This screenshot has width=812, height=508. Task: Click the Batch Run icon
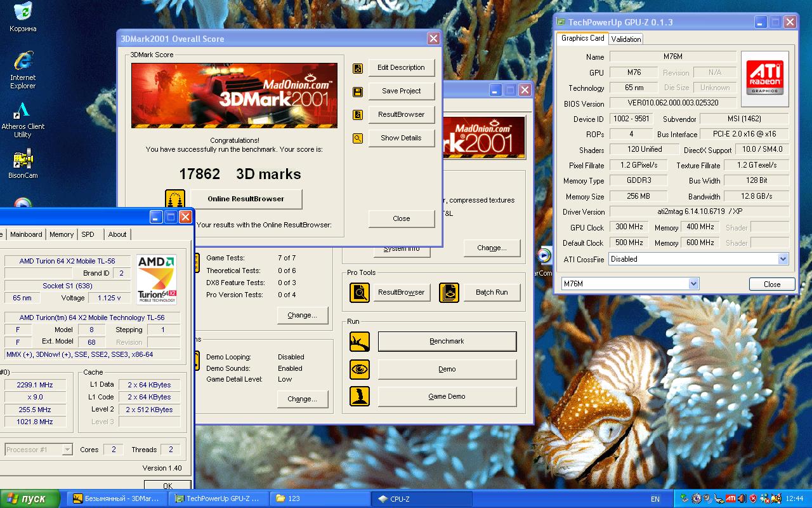coord(449,292)
